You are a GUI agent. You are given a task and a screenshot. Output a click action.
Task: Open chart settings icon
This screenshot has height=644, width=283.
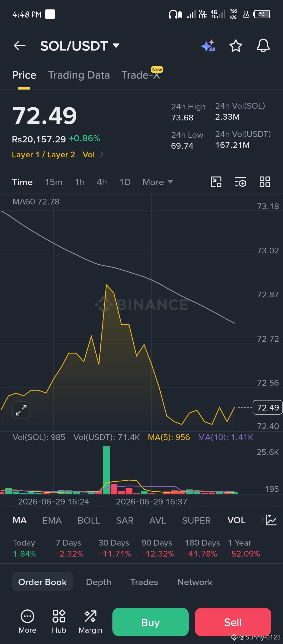(241, 182)
